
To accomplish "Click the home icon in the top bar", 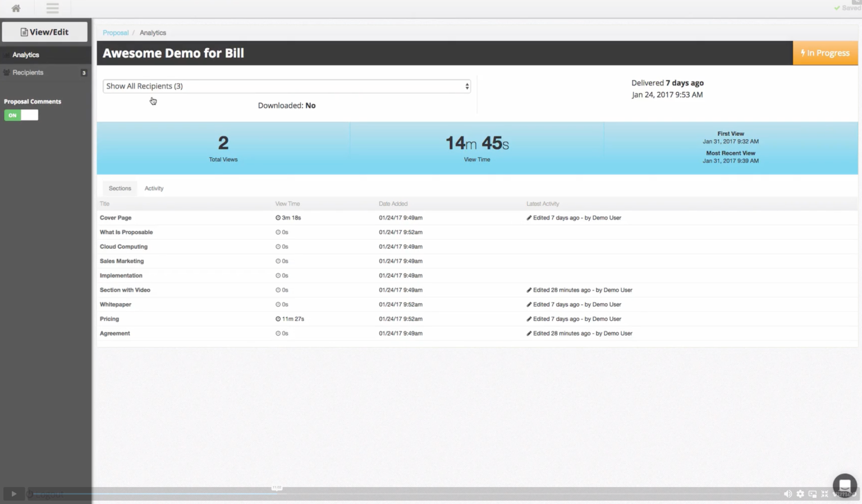I will (x=15, y=8).
